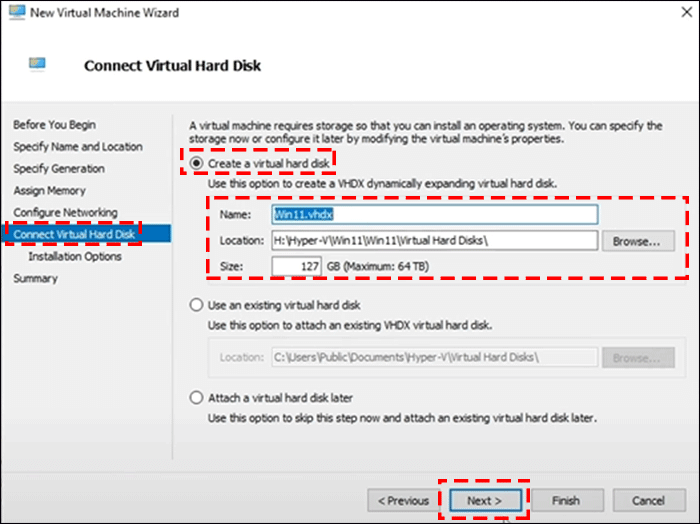Click the Name field containing Win11.vhdx
Viewport: 700px width, 524px height.
point(434,214)
